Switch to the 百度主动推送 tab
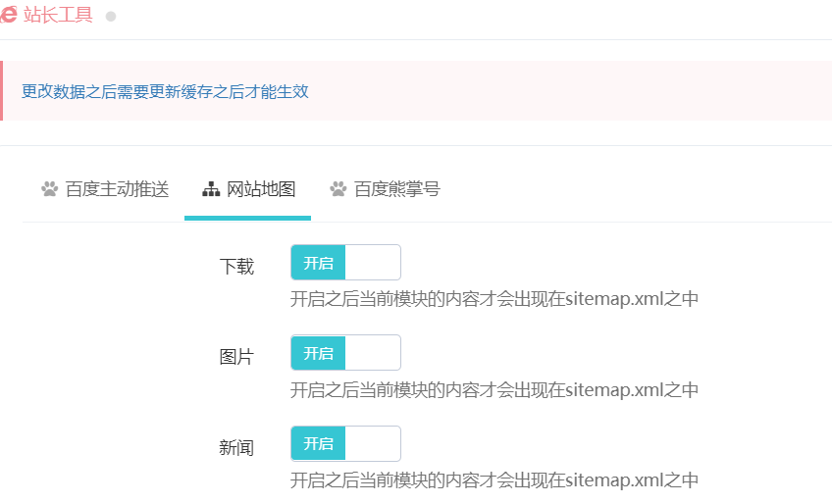 105,189
